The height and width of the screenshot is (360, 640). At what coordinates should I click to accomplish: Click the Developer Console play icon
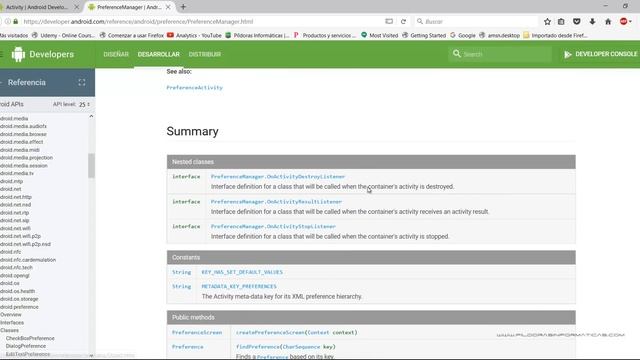click(567, 54)
